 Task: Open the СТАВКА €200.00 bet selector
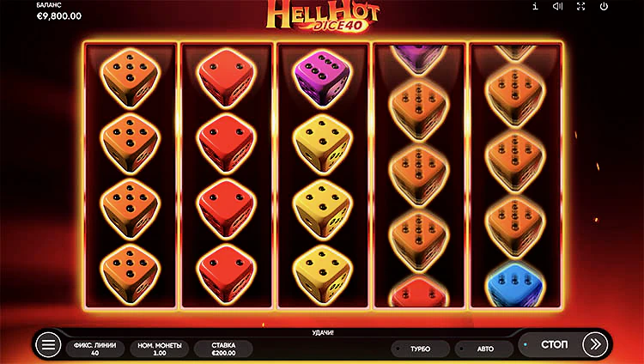click(223, 349)
